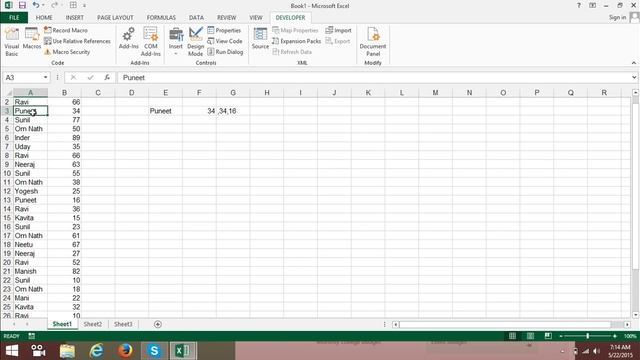
Task: Open the Document Panel
Action: point(373,42)
